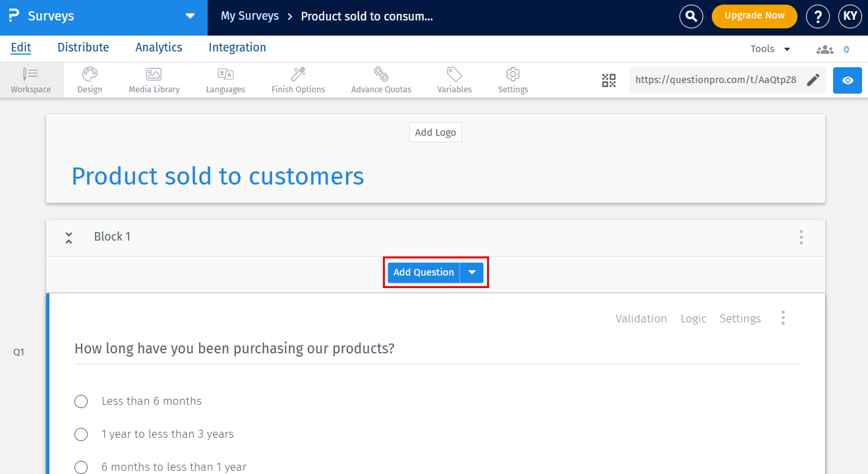
Task: Click the QR code icon
Action: click(x=609, y=80)
